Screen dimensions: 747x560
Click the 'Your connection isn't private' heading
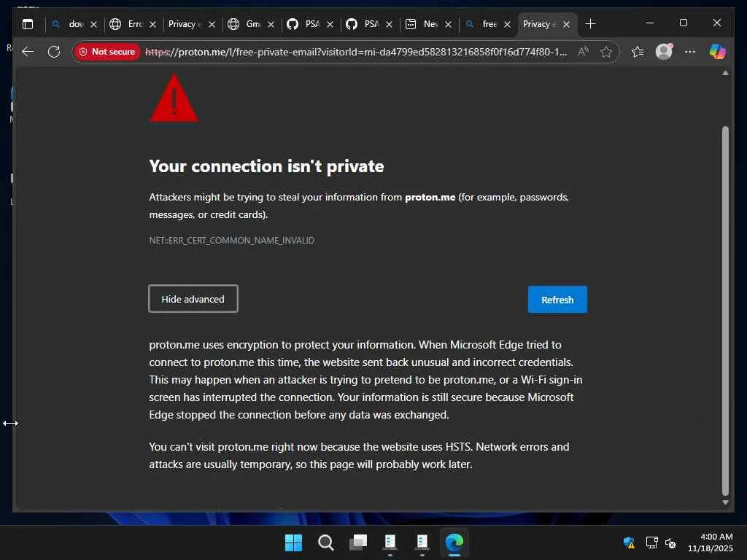click(266, 166)
